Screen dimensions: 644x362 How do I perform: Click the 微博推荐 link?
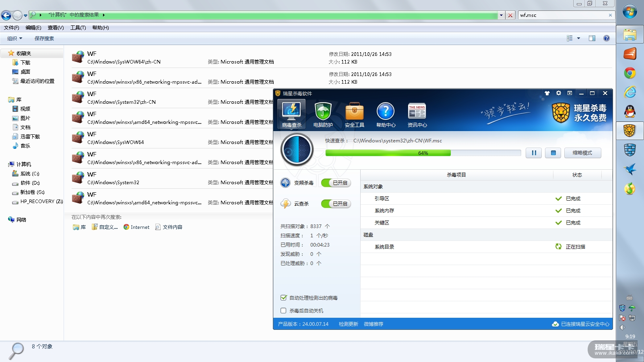click(374, 324)
